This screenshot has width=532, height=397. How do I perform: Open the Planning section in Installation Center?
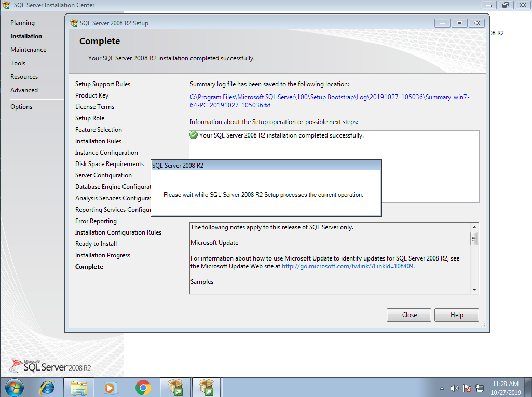(x=22, y=23)
